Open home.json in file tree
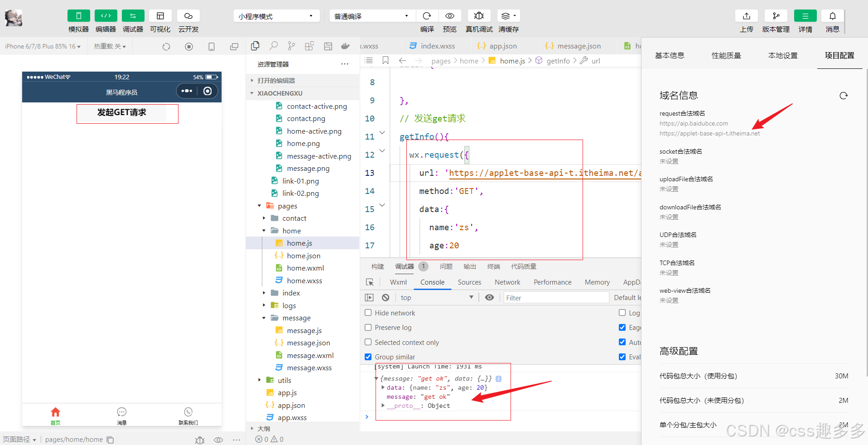This screenshot has width=868, height=445. coord(303,256)
